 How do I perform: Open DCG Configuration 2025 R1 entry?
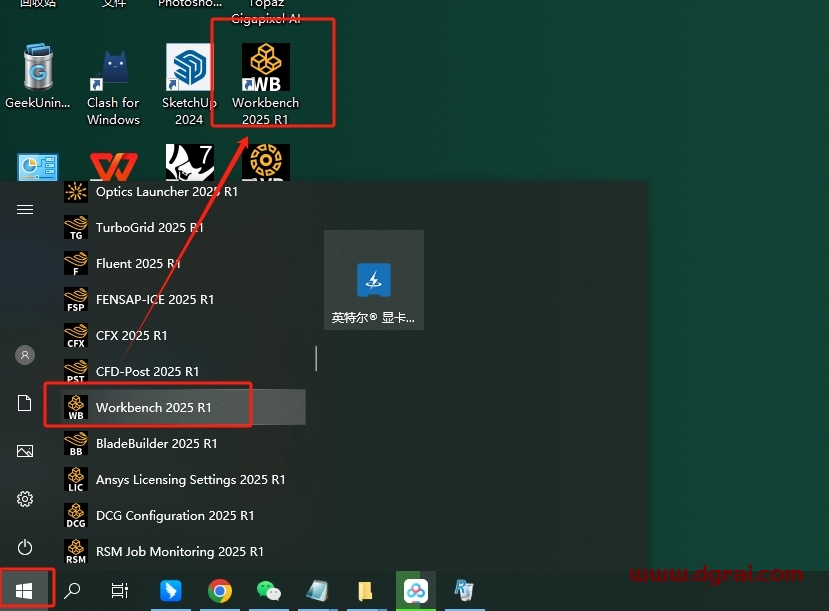click(184, 515)
